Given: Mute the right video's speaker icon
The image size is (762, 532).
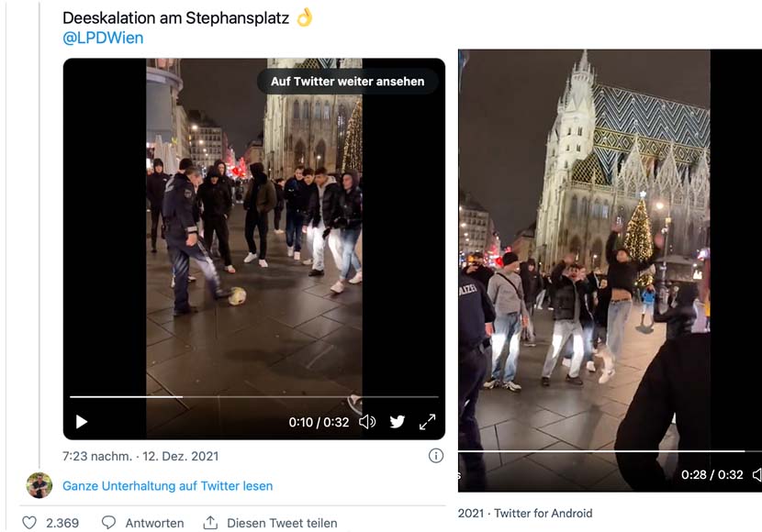Looking at the screenshot, I should [x=756, y=475].
